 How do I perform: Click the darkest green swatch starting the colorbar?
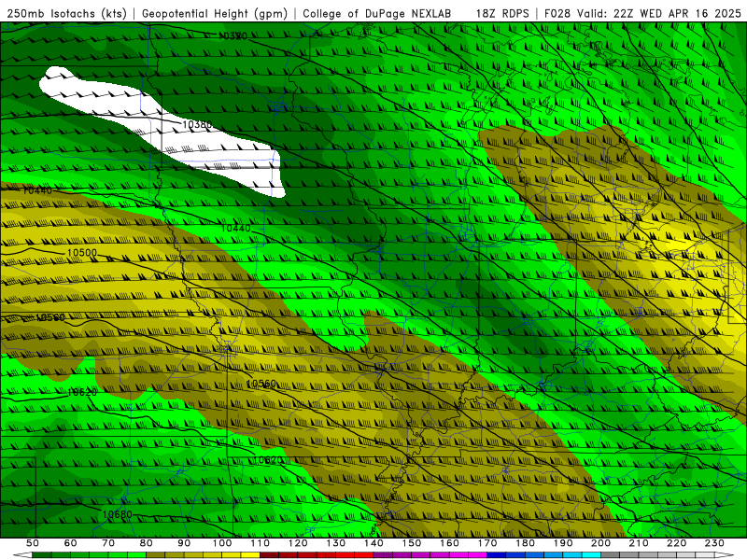pyautogui.click(x=42, y=554)
